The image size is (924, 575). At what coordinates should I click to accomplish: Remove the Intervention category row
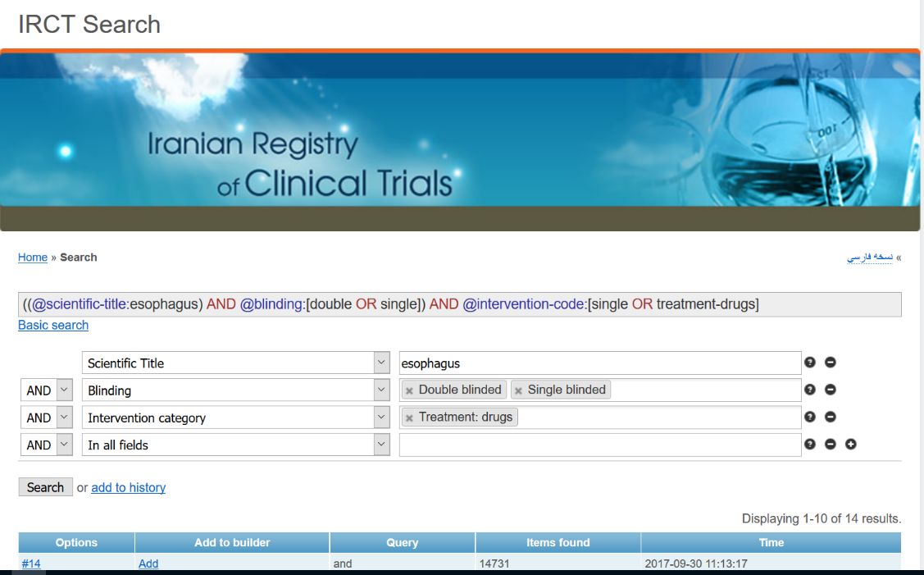point(830,418)
